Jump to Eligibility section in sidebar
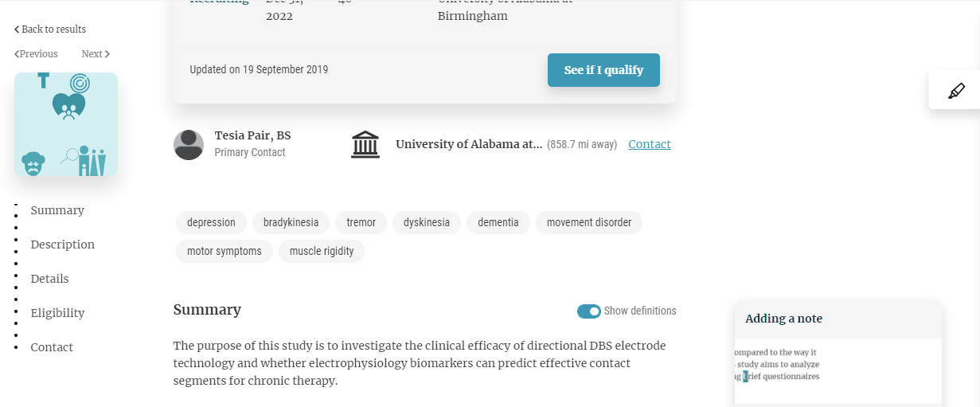The image size is (980, 407). [x=57, y=313]
